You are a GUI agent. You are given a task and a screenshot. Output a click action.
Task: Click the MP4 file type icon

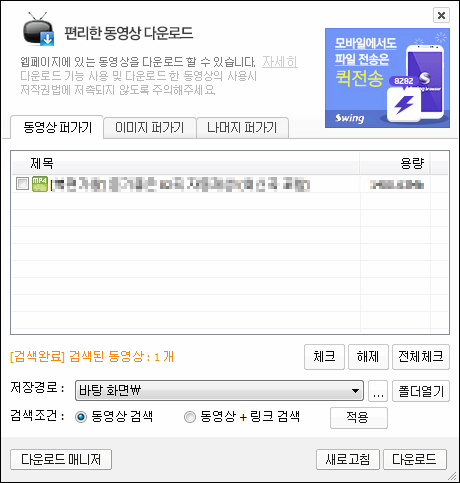40,184
